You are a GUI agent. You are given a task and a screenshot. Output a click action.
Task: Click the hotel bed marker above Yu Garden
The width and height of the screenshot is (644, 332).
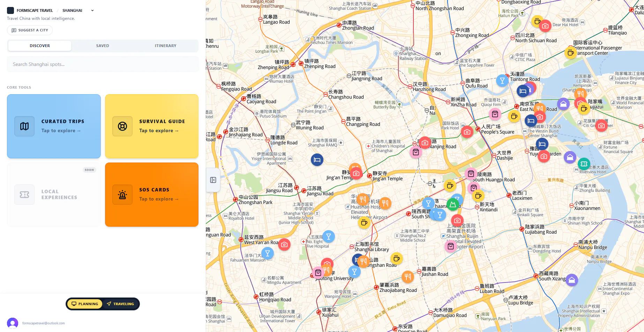click(542, 144)
